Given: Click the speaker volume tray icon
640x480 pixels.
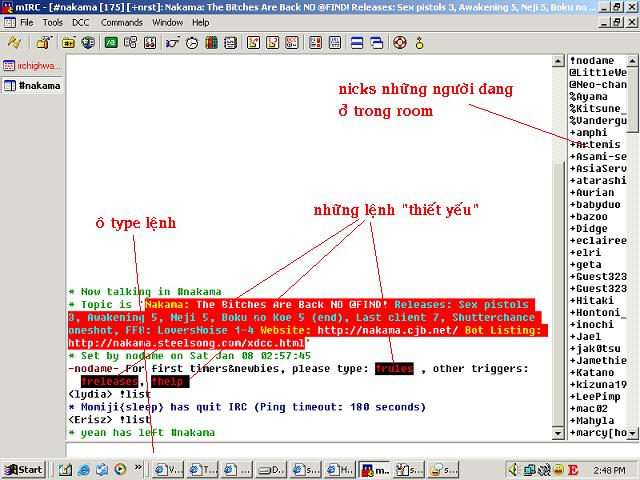Looking at the screenshot, I should tap(513, 470).
